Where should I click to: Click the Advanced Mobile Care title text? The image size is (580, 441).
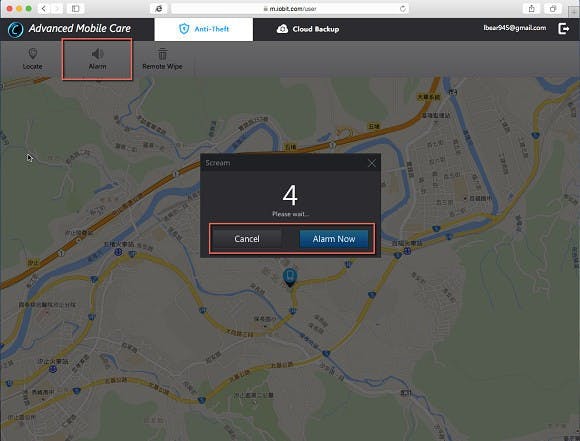(80, 28)
